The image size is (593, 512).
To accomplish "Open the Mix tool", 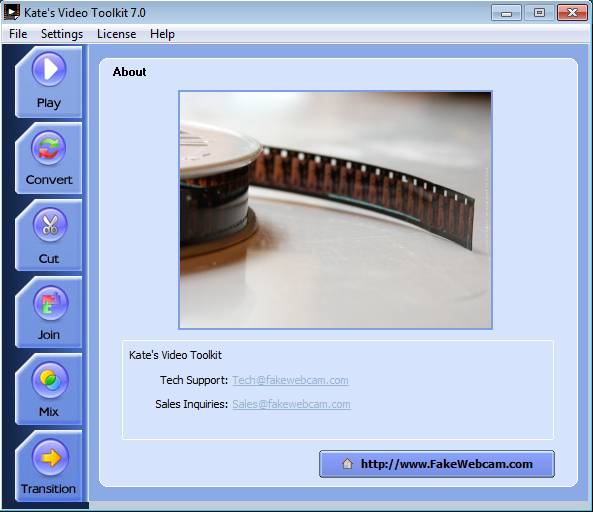I will (x=48, y=389).
